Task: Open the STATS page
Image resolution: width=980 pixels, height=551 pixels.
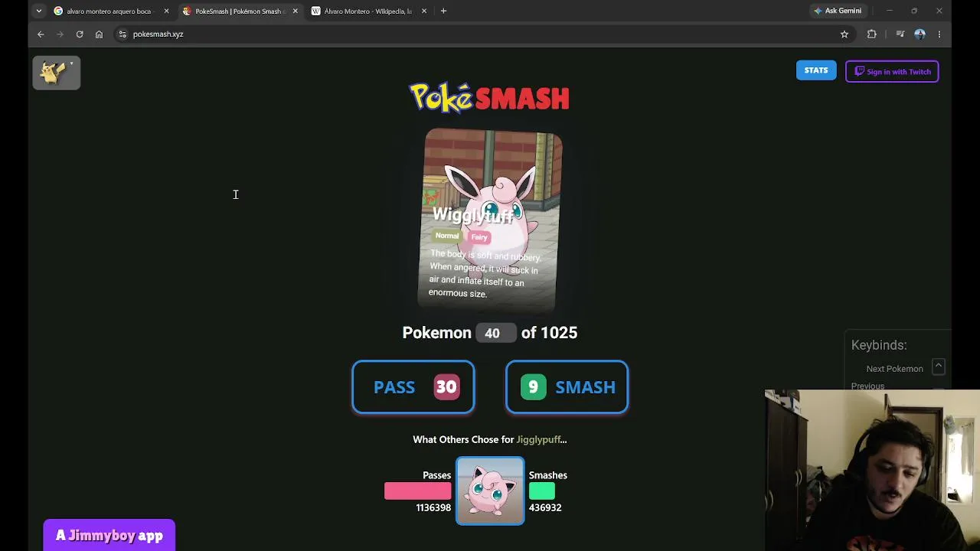Action: coord(816,70)
